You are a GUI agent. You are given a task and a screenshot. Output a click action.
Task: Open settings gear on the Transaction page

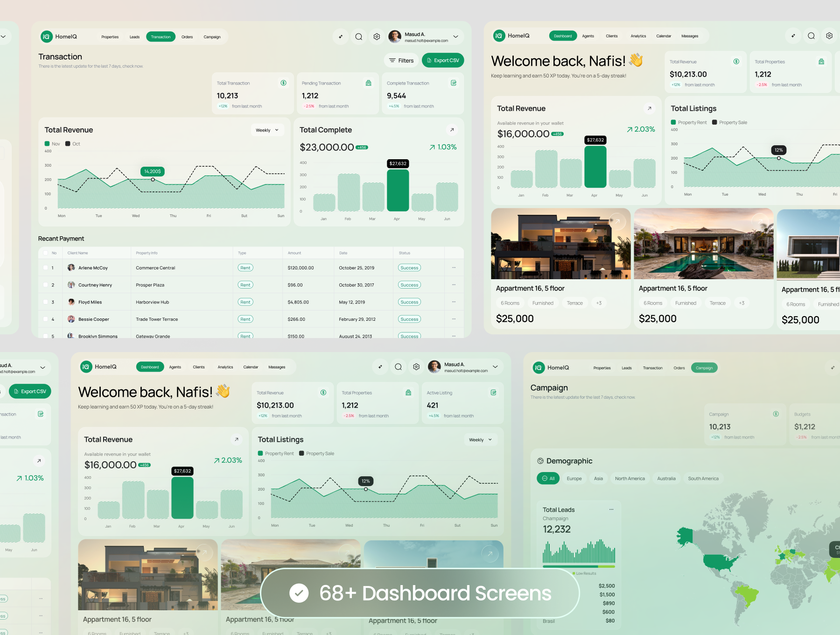377,37
